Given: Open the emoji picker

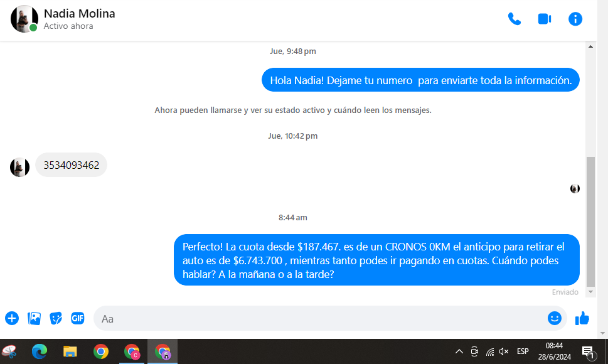Looking at the screenshot, I should [555, 318].
